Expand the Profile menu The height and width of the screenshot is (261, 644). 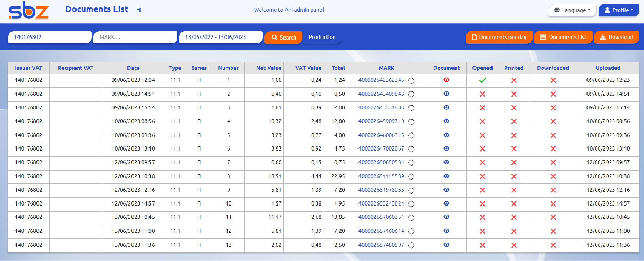point(619,10)
